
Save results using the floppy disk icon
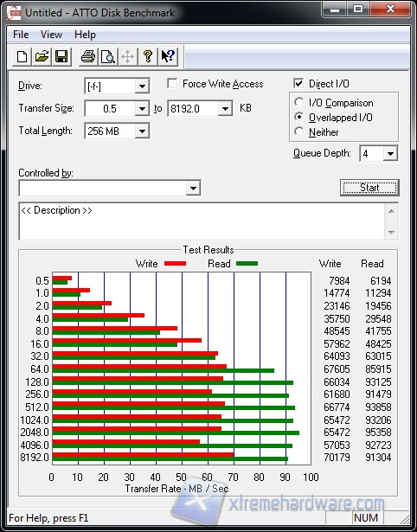[61, 56]
